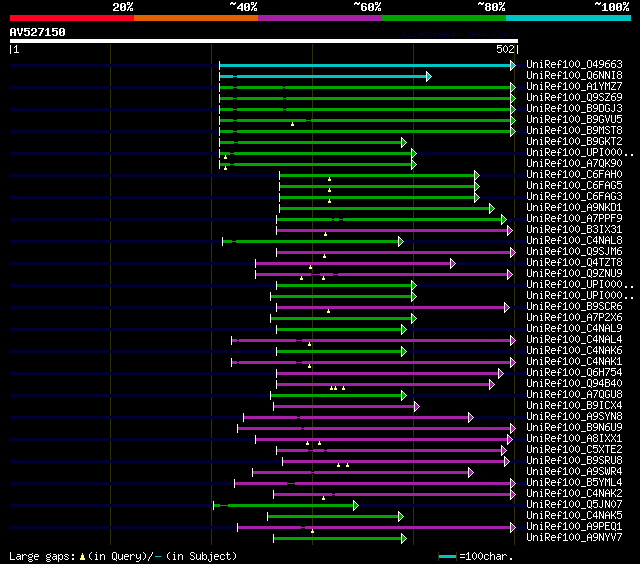Click the purple ~60% identity legend segment
The height and width of the screenshot is (564, 640).
tap(320, 18)
